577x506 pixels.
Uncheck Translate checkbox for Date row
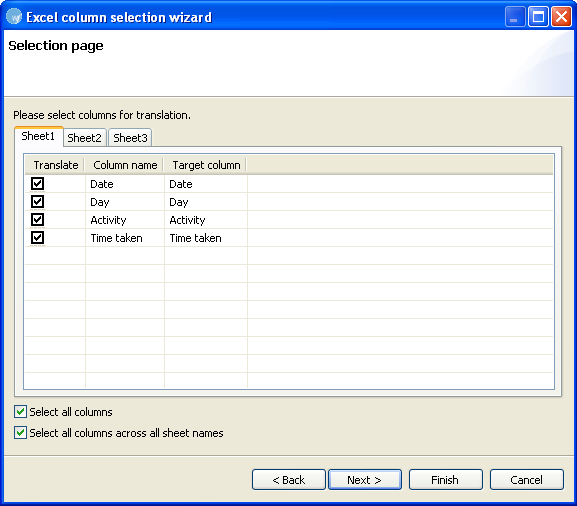[x=38, y=183]
